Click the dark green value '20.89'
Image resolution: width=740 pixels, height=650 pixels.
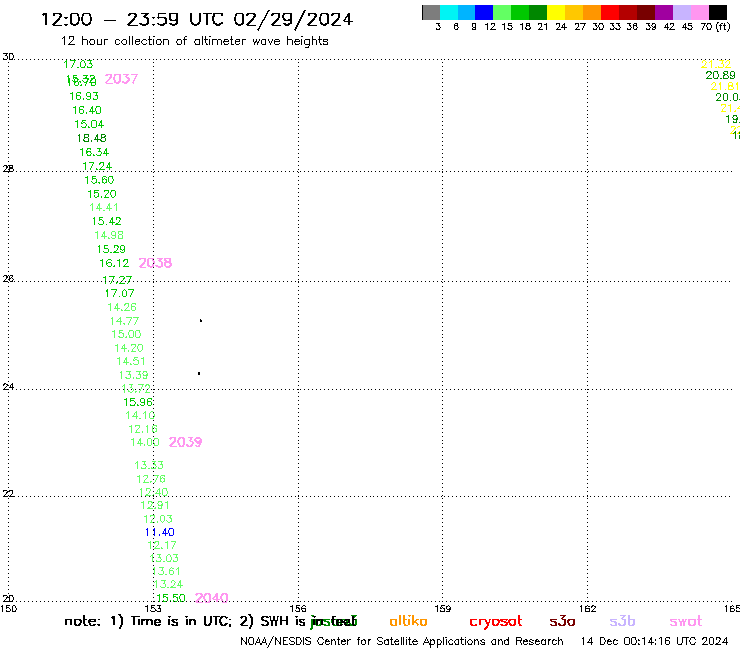(720, 76)
